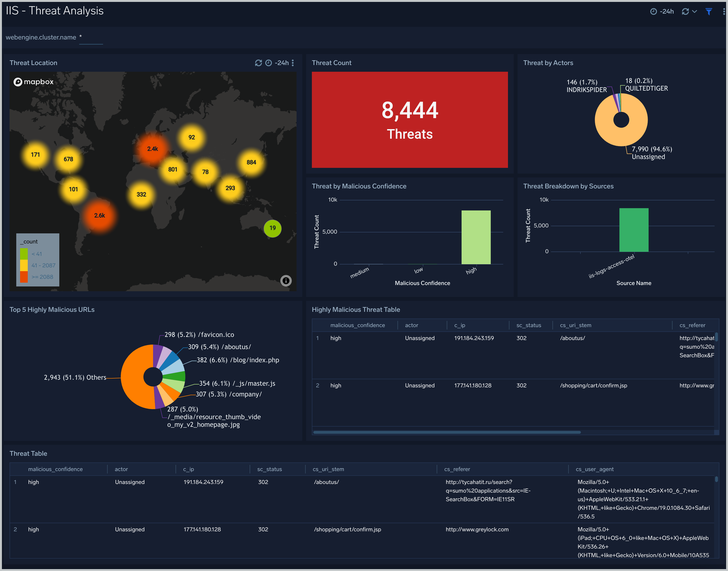Click 191.184.243.159 in Highly Malicious table
The image size is (728, 571).
pyautogui.click(x=474, y=338)
